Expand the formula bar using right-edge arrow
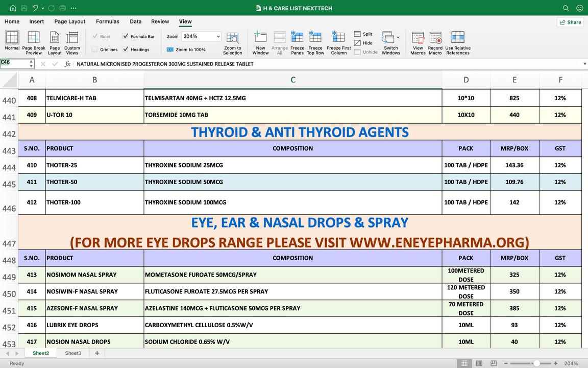The height and width of the screenshot is (368, 588). [584, 64]
